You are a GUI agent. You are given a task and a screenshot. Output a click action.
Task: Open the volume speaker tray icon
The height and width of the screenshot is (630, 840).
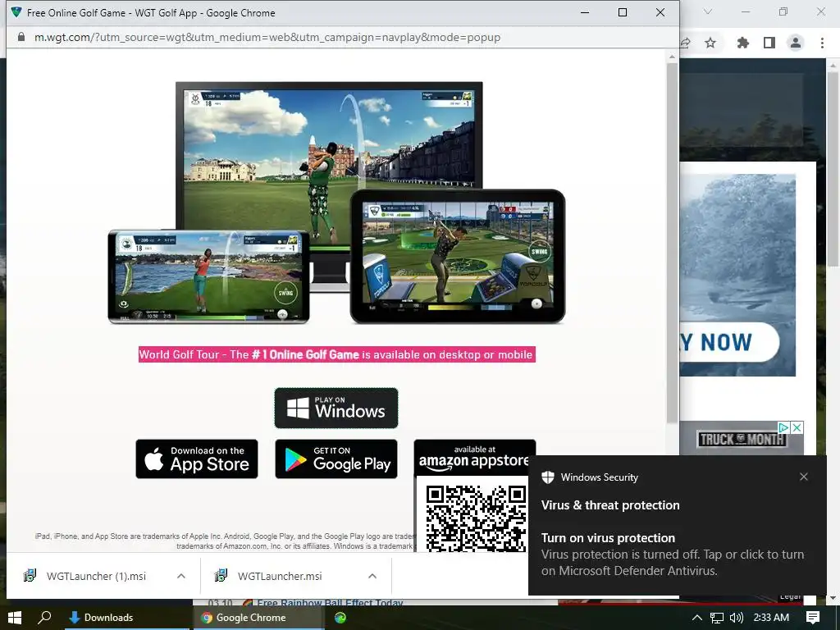pyautogui.click(x=737, y=618)
